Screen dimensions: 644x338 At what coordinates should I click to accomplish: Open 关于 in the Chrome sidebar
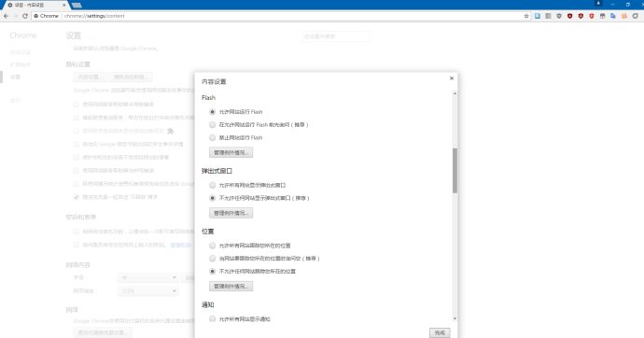(x=15, y=101)
